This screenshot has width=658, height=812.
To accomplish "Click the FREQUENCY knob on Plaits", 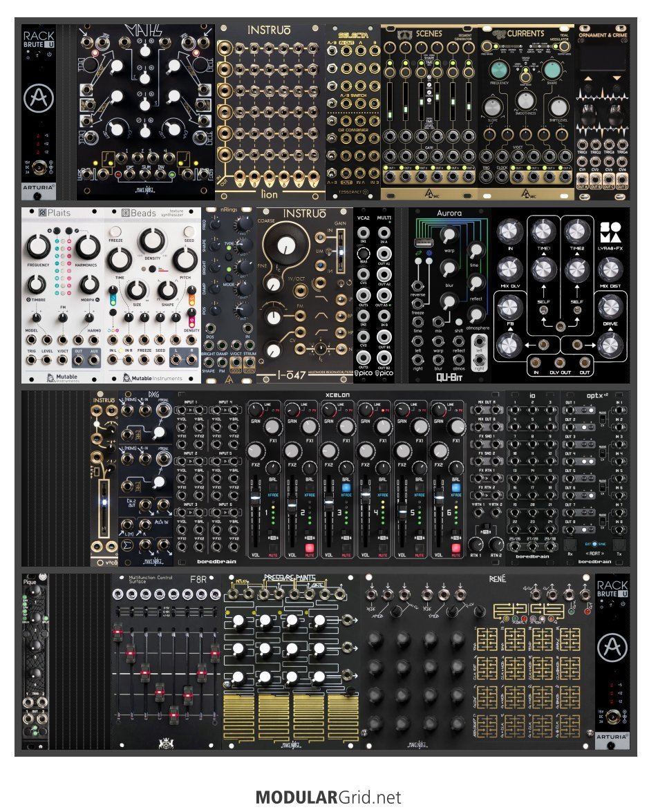I will coord(38,247).
